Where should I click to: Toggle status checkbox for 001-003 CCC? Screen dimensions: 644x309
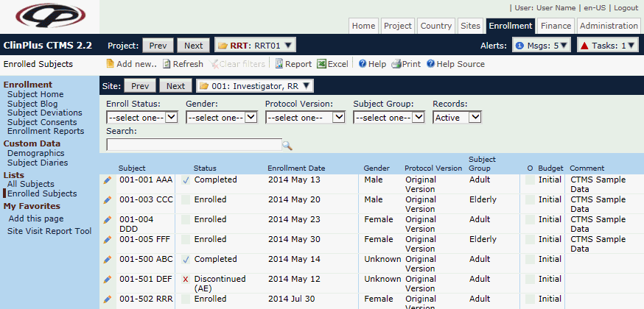tap(186, 199)
